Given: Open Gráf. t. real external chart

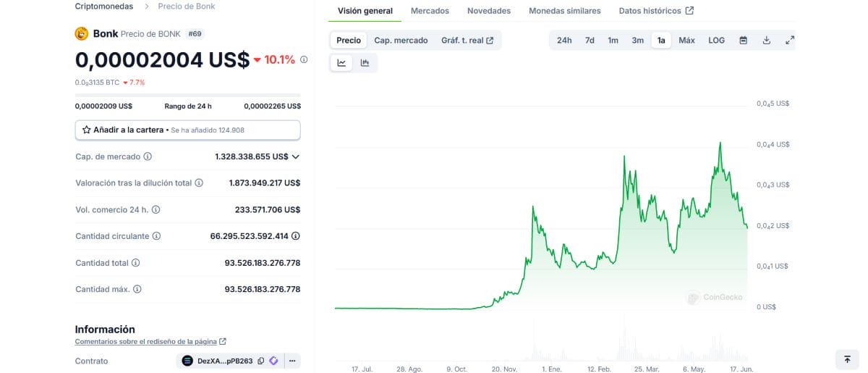Looking at the screenshot, I should pyautogui.click(x=467, y=41).
